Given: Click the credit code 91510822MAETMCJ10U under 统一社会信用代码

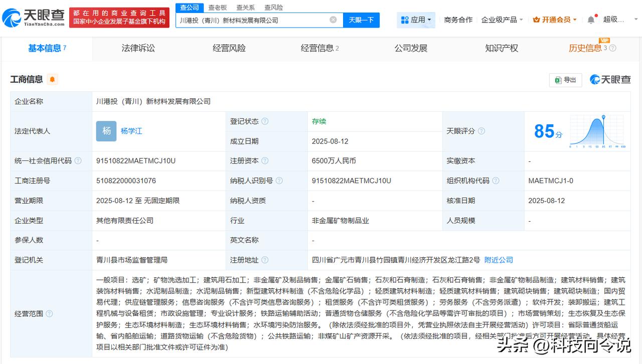Looking at the screenshot, I should pos(136,161).
